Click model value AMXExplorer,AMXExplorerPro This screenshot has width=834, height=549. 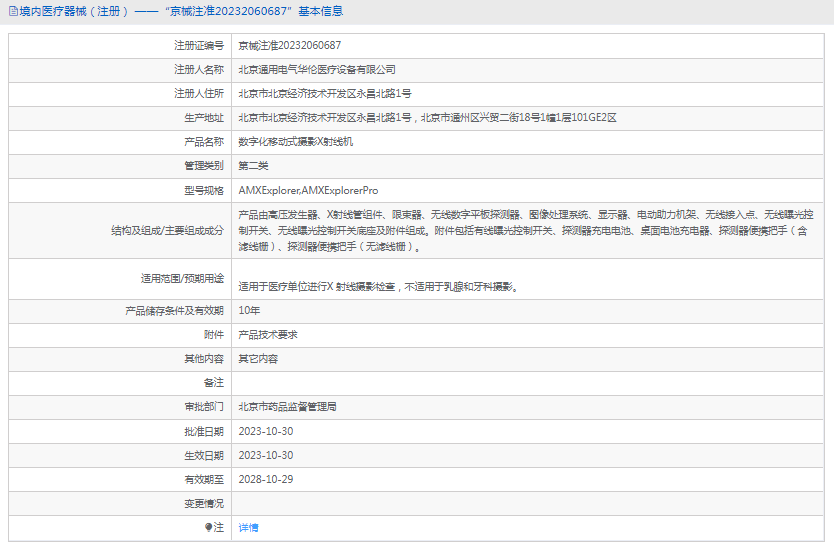[x=308, y=190]
